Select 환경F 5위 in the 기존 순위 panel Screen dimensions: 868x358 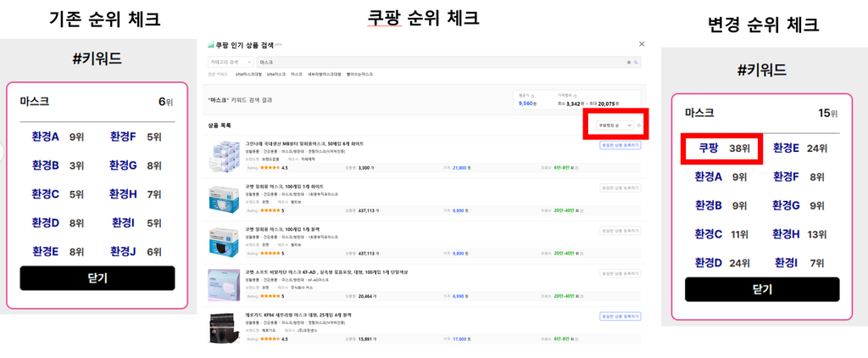point(136,137)
